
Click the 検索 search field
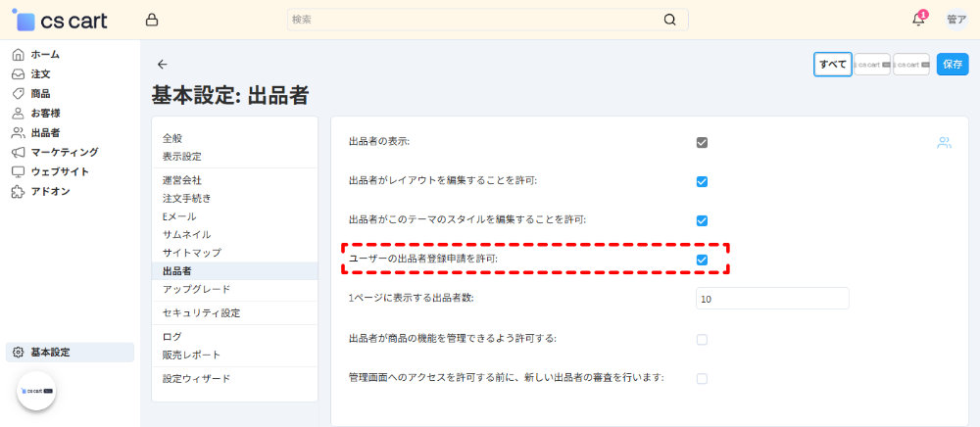[x=487, y=20]
